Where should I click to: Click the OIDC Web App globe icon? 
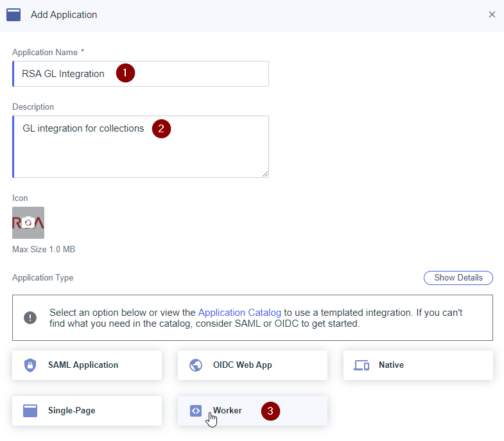click(x=196, y=365)
